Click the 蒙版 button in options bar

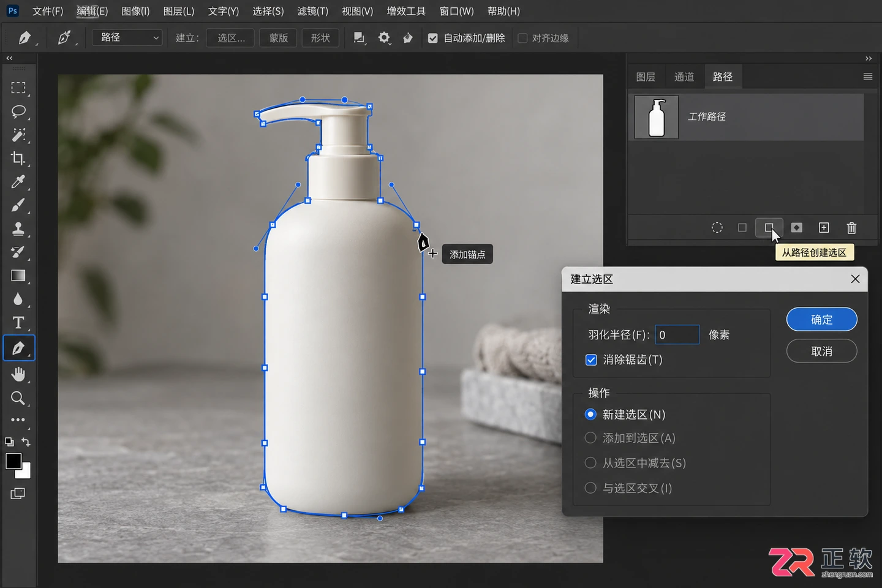[x=279, y=38]
